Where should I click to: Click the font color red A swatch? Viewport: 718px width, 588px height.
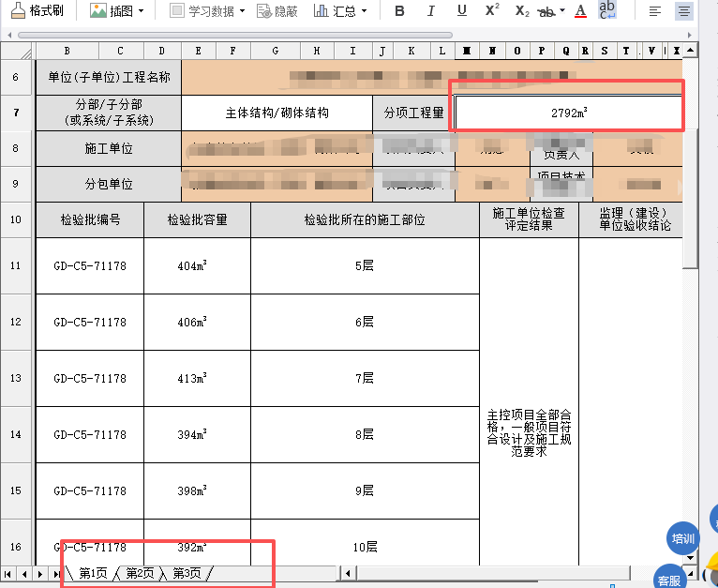tap(580, 11)
